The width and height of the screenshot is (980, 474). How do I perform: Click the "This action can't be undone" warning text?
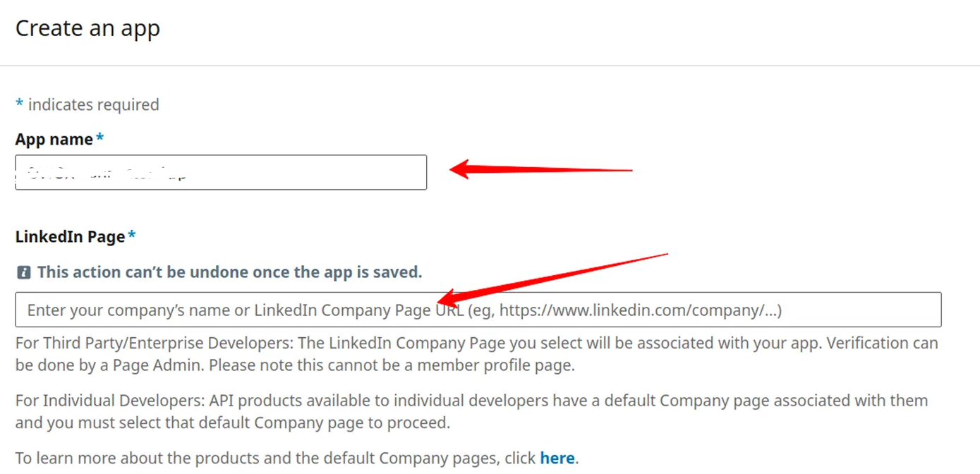tap(229, 272)
